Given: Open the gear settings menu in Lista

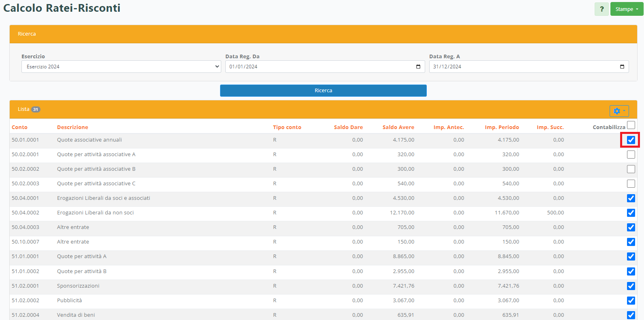Looking at the screenshot, I should pyautogui.click(x=619, y=111).
